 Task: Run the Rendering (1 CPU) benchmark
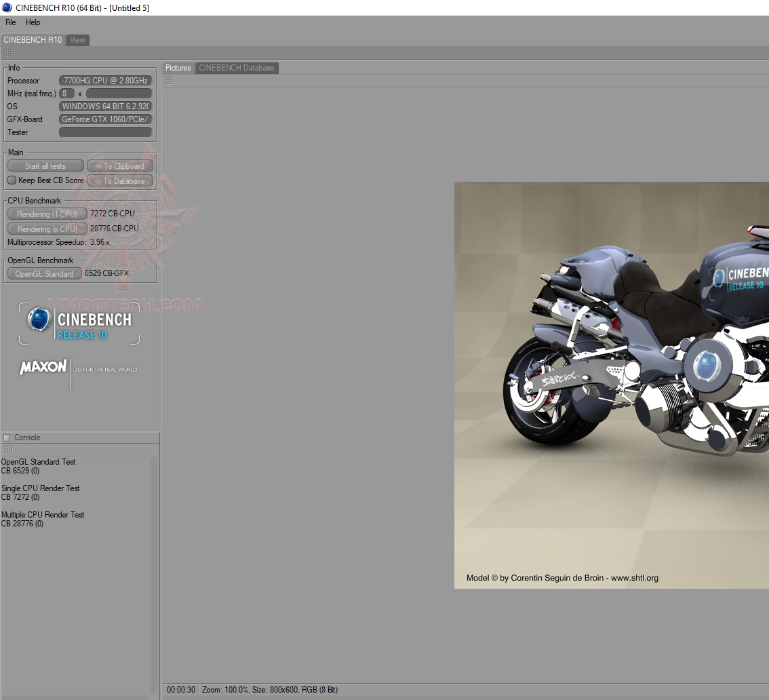pyautogui.click(x=47, y=214)
